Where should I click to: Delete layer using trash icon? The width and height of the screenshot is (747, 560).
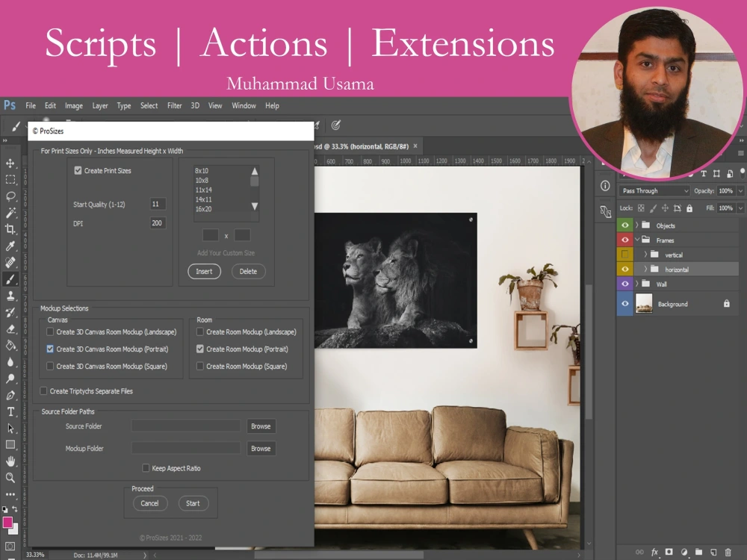728,552
